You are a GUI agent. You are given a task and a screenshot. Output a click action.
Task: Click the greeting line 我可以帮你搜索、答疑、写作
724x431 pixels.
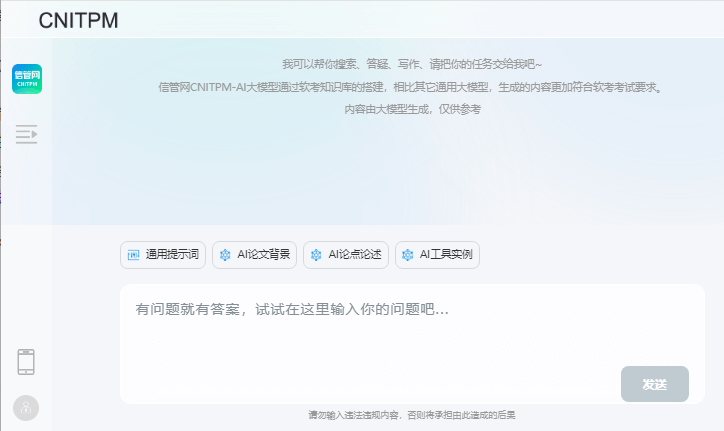(411, 63)
